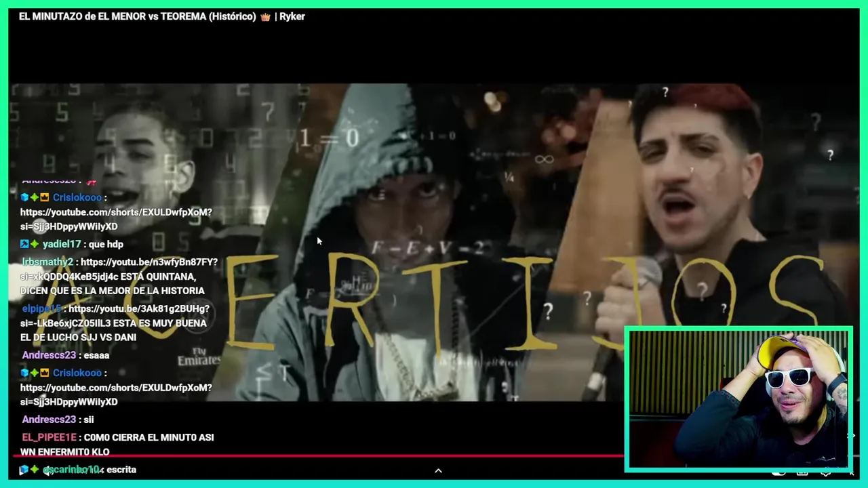Click Andrescs23 username beside 'sii'
The width and height of the screenshot is (868, 488).
tap(49, 420)
